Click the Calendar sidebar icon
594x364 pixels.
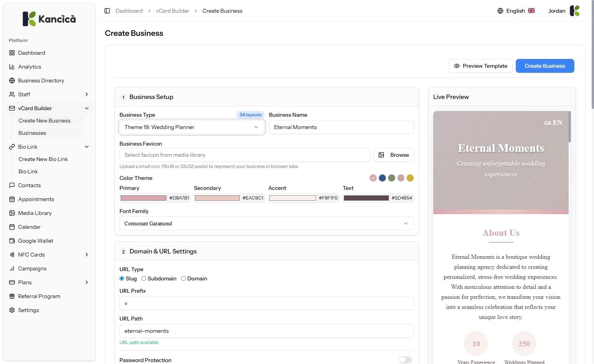click(x=12, y=227)
